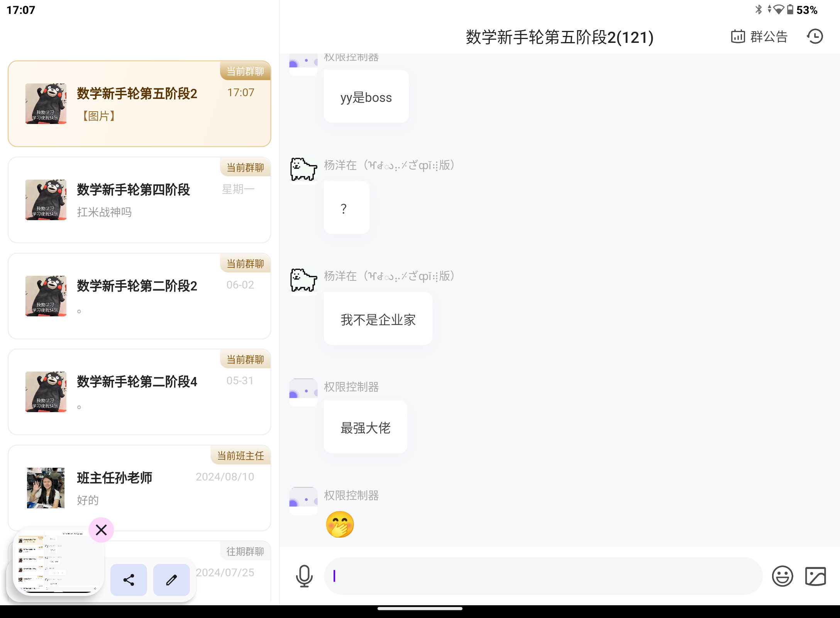Tap the 05-31 date label
The width and height of the screenshot is (840, 618).
pos(240,381)
